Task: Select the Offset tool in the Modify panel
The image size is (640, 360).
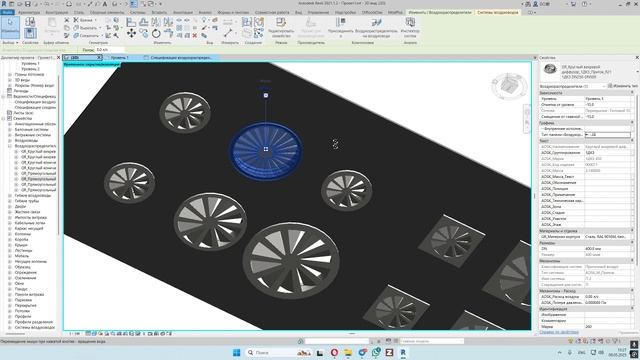Action: pyautogui.click(x=144, y=21)
